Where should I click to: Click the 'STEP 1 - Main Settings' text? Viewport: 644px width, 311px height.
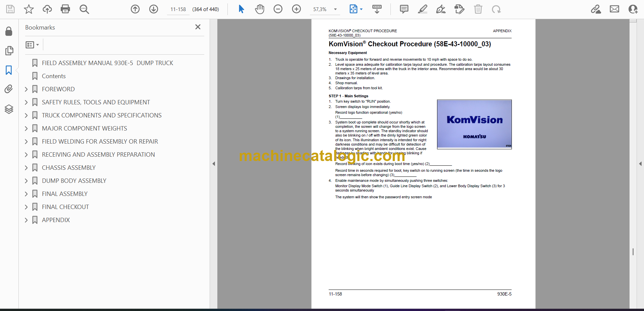pos(348,96)
